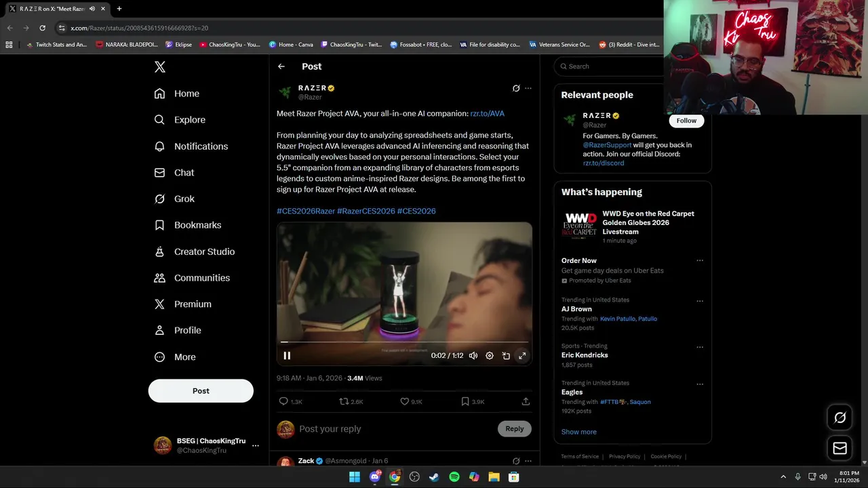Mute the video volume
The height and width of the screenshot is (488, 868).
click(x=473, y=356)
